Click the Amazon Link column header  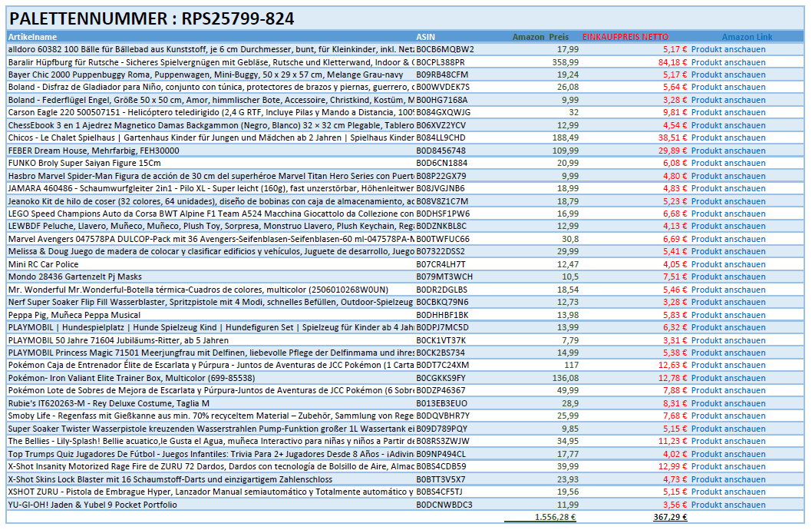click(x=747, y=37)
